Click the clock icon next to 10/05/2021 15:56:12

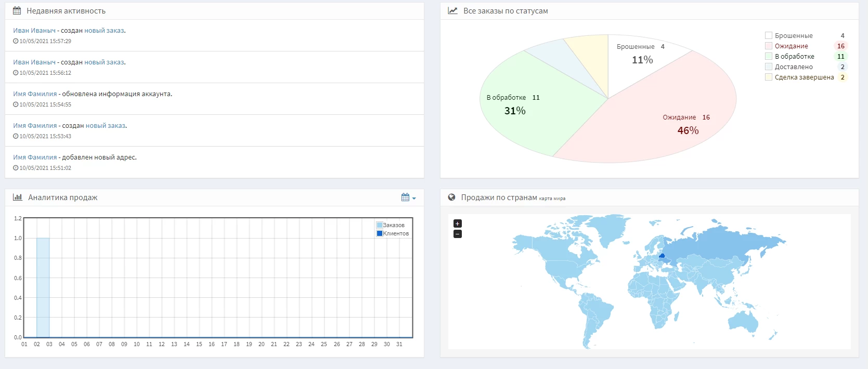tap(16, 73)
